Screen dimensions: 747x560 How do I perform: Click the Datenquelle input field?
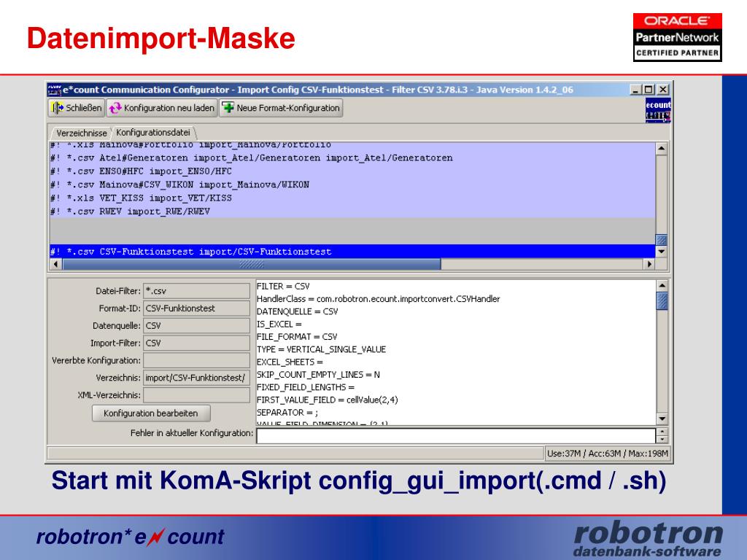(x=196, y=326)
